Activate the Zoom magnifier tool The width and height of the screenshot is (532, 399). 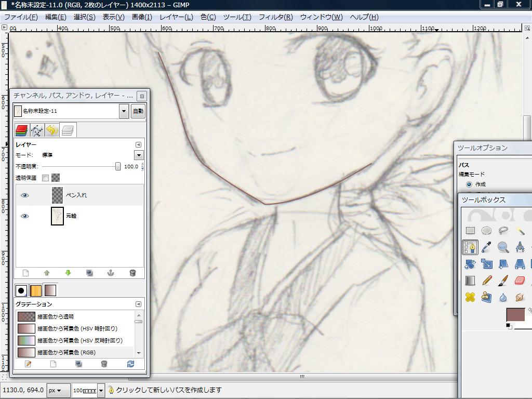point(503,247)
